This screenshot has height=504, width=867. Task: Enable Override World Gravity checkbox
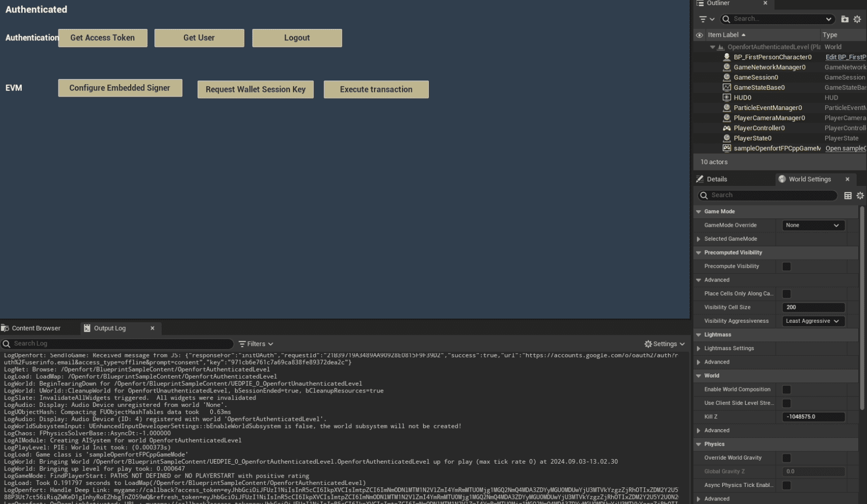tap(786, 458)
